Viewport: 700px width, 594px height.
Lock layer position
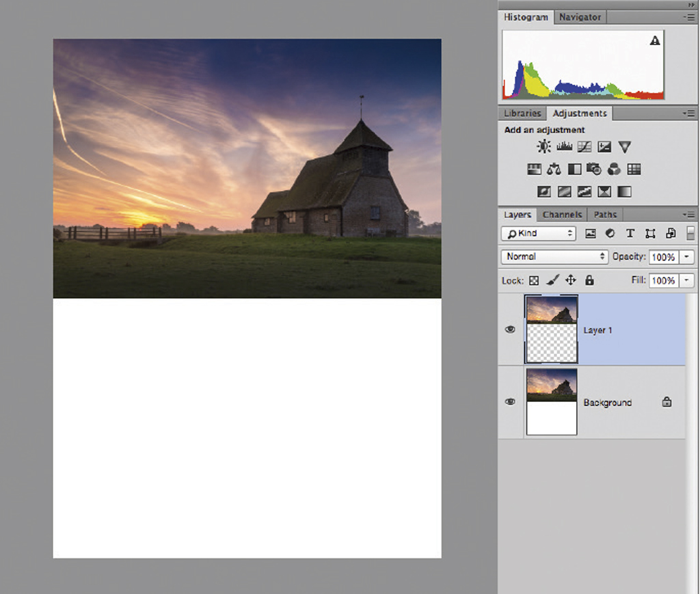coord(571,280)
